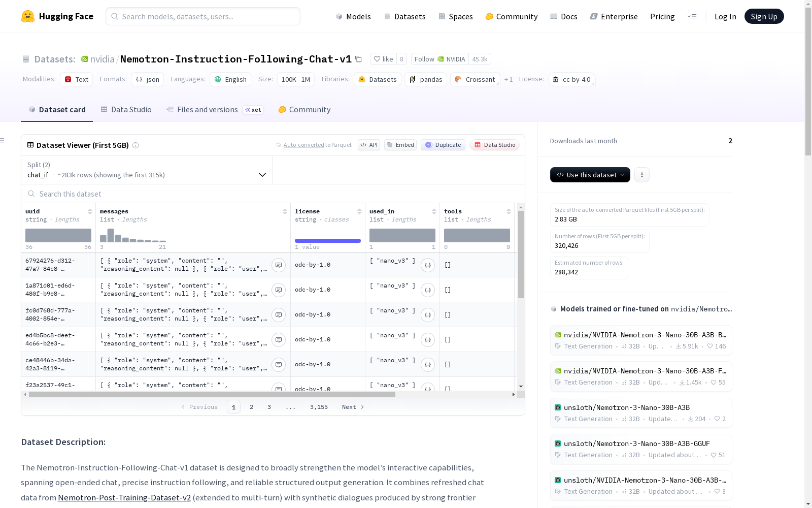812x508 pixels.
Task: Sort by the uuid column sort arrows
Action: pyautogui.click(x=90, y=211)
